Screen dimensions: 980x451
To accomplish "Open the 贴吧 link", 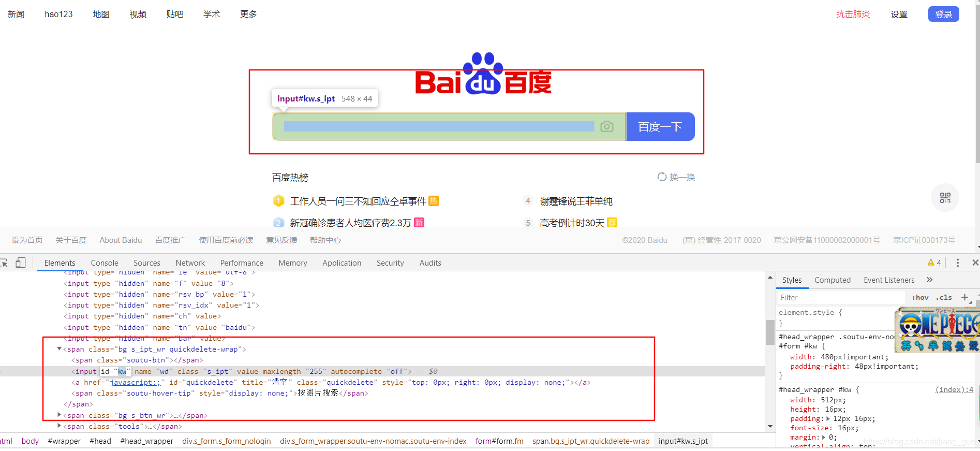I will (175, 14).
